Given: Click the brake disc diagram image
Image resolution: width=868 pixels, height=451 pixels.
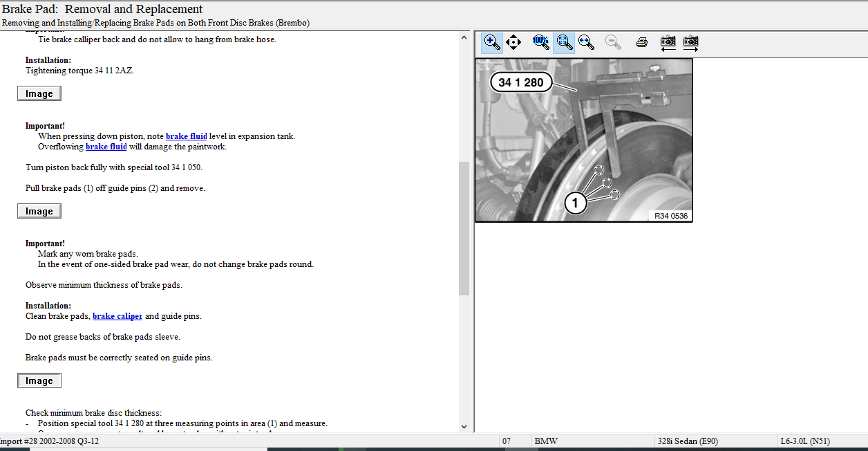Looking at the screenshot, I should [x=584, y=140].
